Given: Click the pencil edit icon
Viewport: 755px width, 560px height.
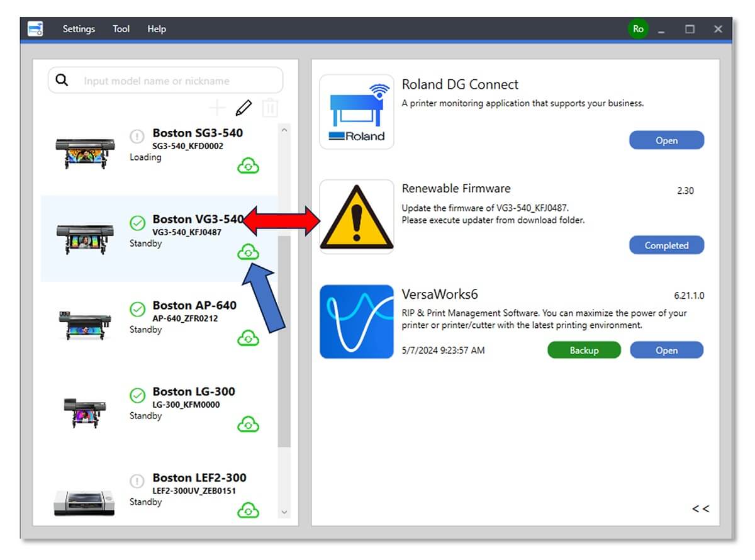Looking at the screenshot, I should (243, 108).
